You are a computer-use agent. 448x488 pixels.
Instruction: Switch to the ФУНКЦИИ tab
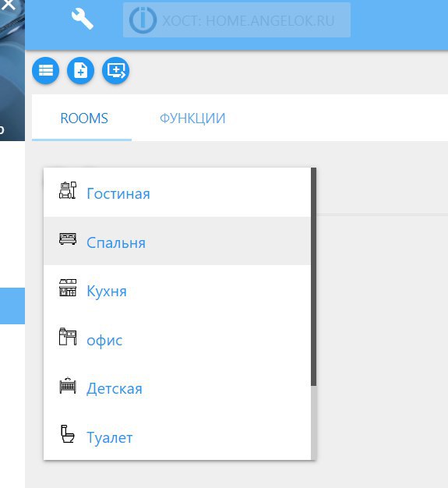click(x=192, y=118)
